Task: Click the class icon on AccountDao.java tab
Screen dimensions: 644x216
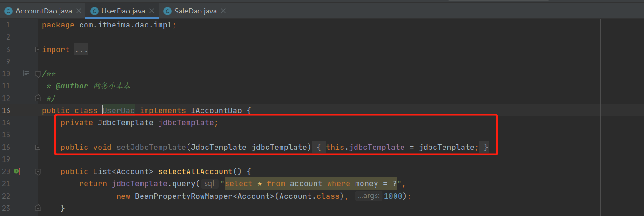Action: tap(8, 11)
